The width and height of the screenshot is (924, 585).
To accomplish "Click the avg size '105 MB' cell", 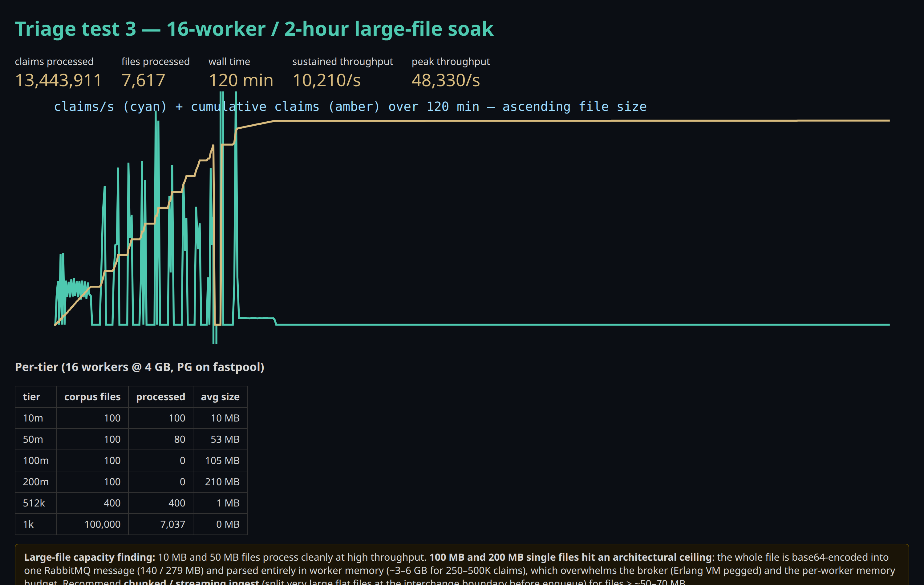I will (x=220, y=460).
